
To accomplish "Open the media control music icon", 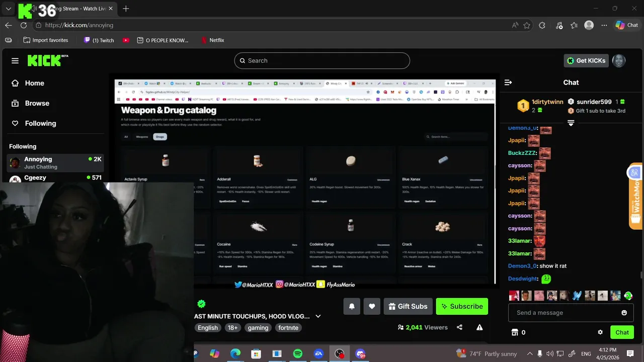I will pos(559,25).
